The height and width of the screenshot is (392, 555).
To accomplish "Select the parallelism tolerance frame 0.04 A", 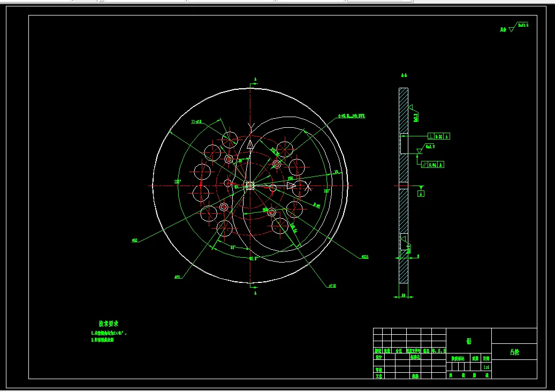I will (x=432, y=165).
